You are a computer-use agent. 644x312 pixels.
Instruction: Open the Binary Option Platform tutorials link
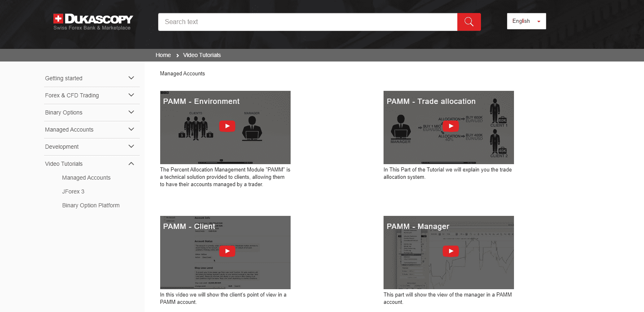(x=91, y=205)
